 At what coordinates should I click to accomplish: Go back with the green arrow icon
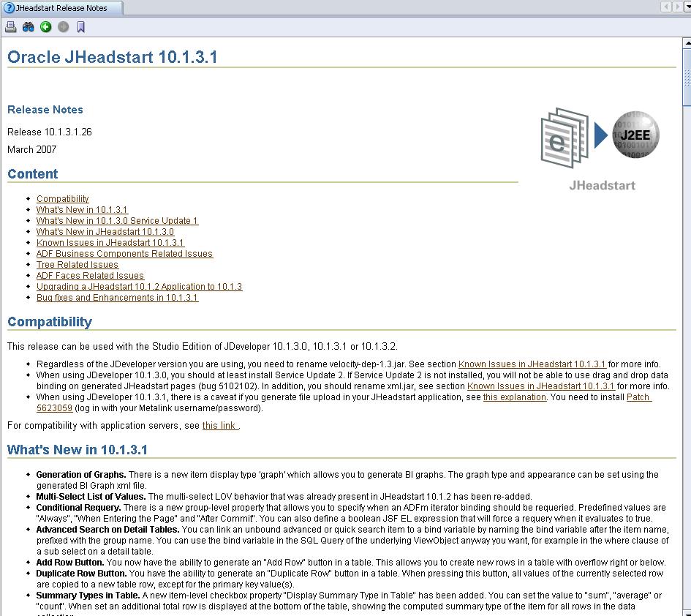46,27
